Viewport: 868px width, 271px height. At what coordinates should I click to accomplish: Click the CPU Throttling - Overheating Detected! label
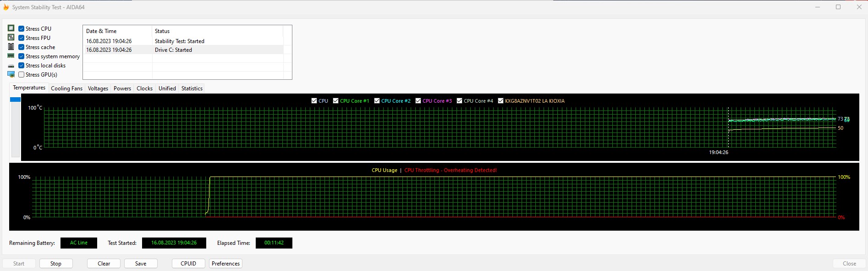click(x=450, y=170)
